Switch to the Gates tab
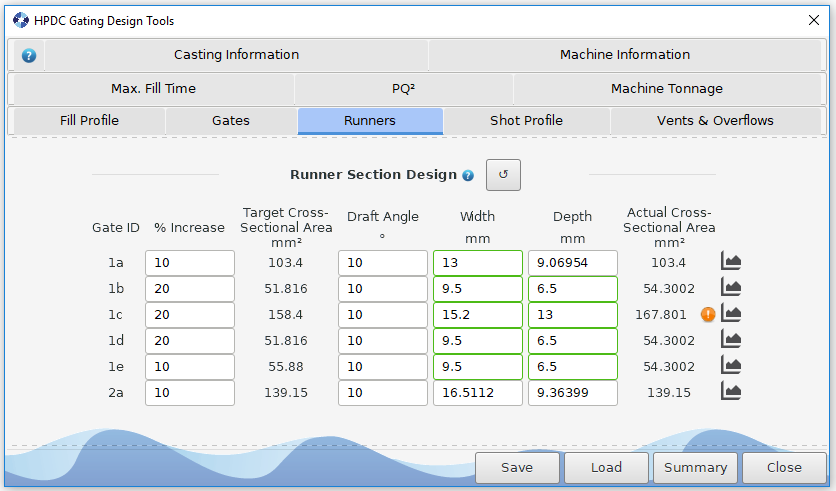This screenshot has height=491, width=836. 231,121
